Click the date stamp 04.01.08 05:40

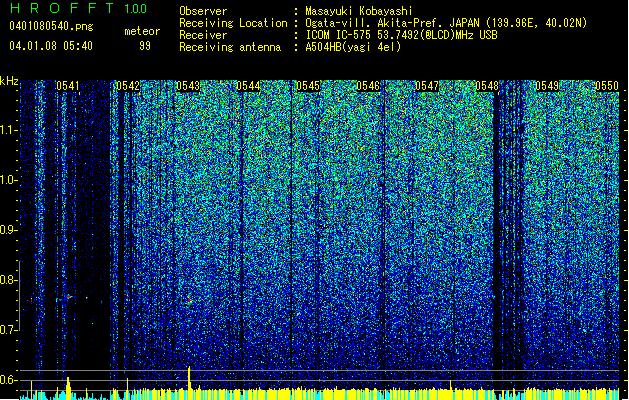51,46
